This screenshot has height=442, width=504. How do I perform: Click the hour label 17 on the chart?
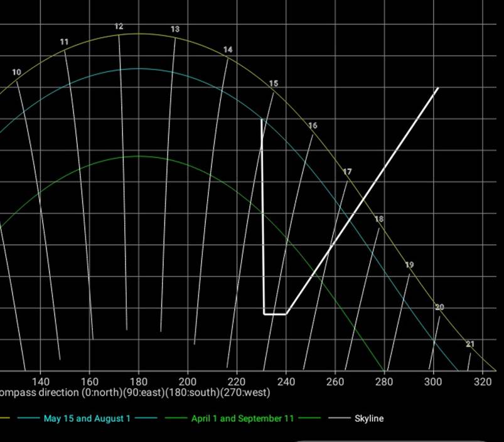[347, 171]
